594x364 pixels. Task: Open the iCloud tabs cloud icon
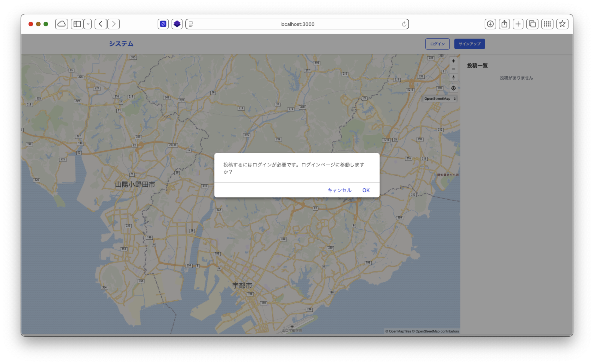61,24
